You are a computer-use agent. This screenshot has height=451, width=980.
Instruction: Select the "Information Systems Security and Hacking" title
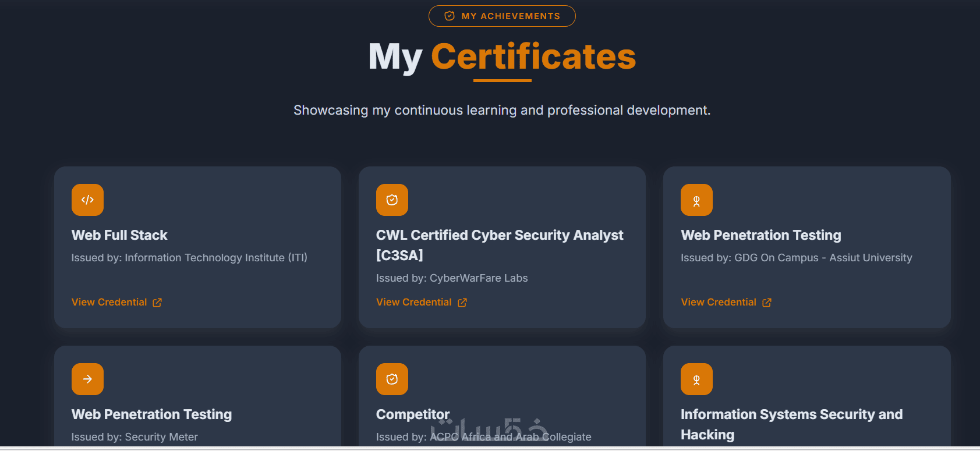(x=792, y=424)
